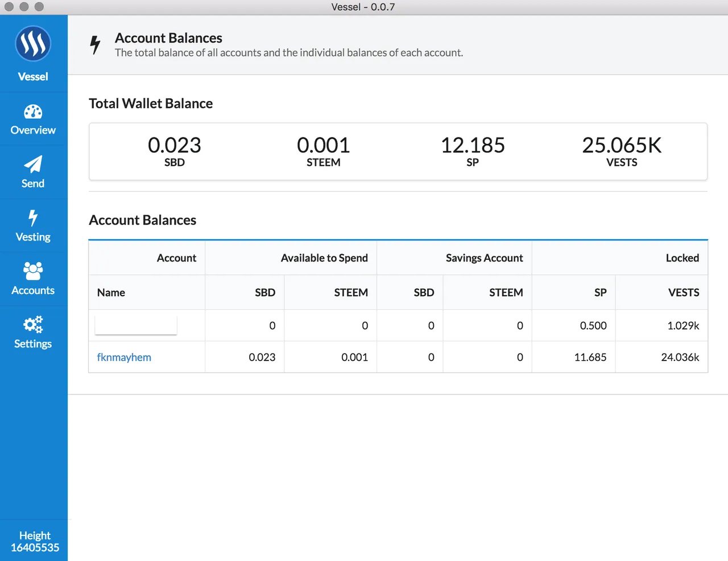728x561 pixels.
Task: Click the Vessel title under the logo
Action: pos(33,77)
